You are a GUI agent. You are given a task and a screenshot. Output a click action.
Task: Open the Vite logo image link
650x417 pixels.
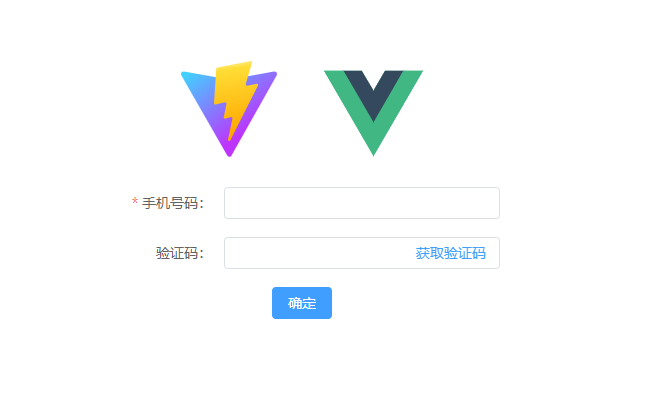[x=229, y=109]
